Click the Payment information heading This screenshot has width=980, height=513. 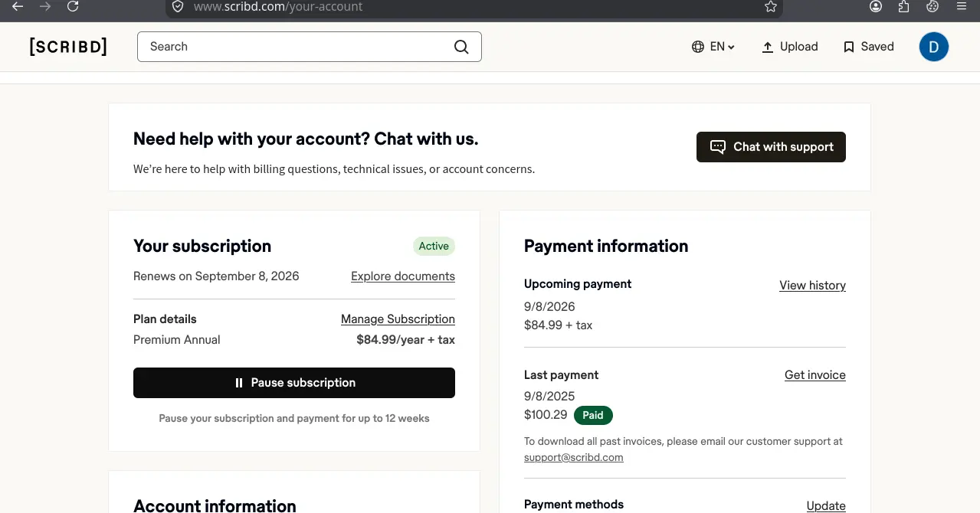click(606, 247)
